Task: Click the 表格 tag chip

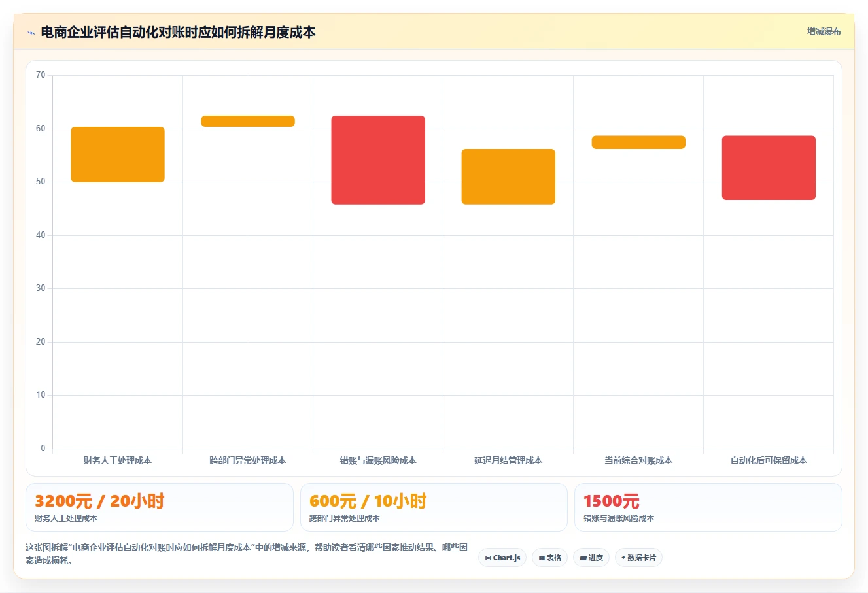Action: click(549, 558)
